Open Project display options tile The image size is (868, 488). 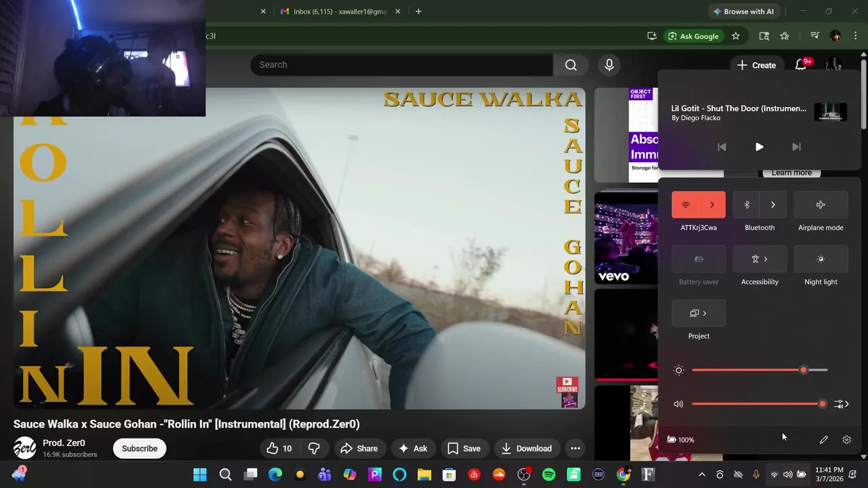[x=698, y=313]
